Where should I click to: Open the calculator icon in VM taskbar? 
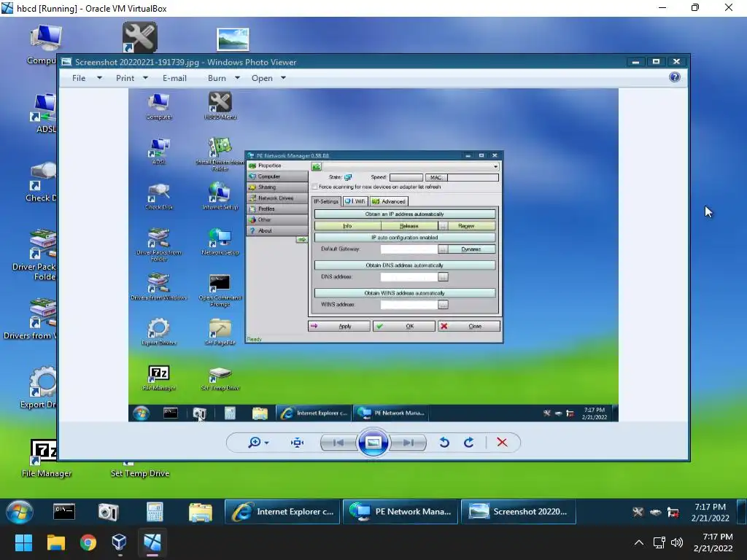pos(155,512)
